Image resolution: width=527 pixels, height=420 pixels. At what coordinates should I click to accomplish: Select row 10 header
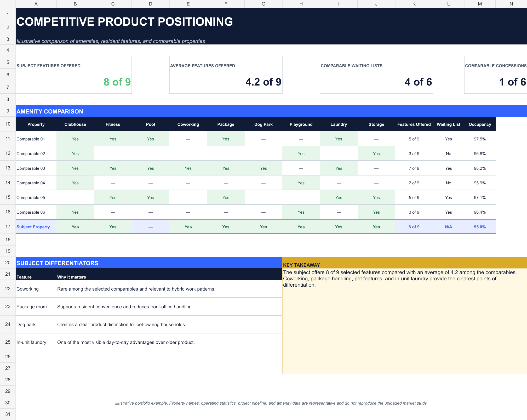click(8, 124)
